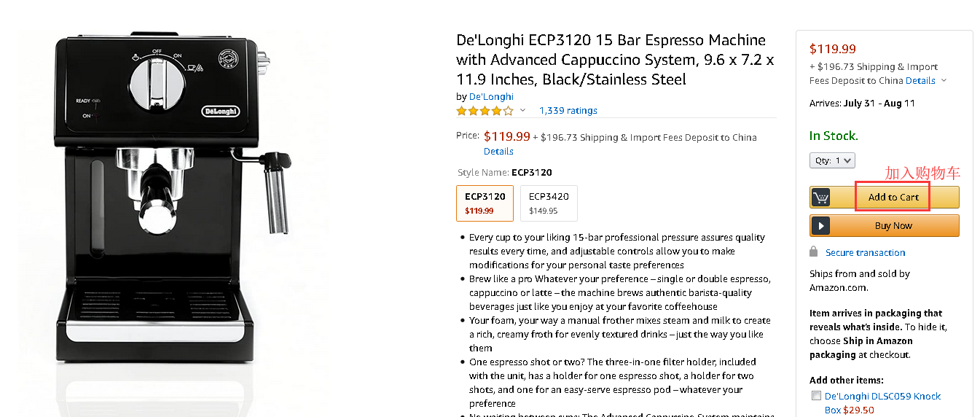Open the Details link in the buy box
The height and width of the screenshot is (417, 980).
(920, 81)
